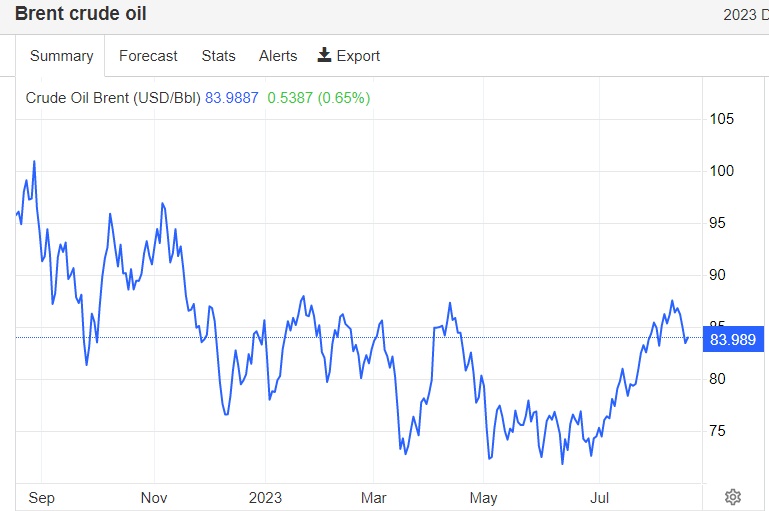Click the Jul time axis label

pyautogui.click(x=600, y=497)
